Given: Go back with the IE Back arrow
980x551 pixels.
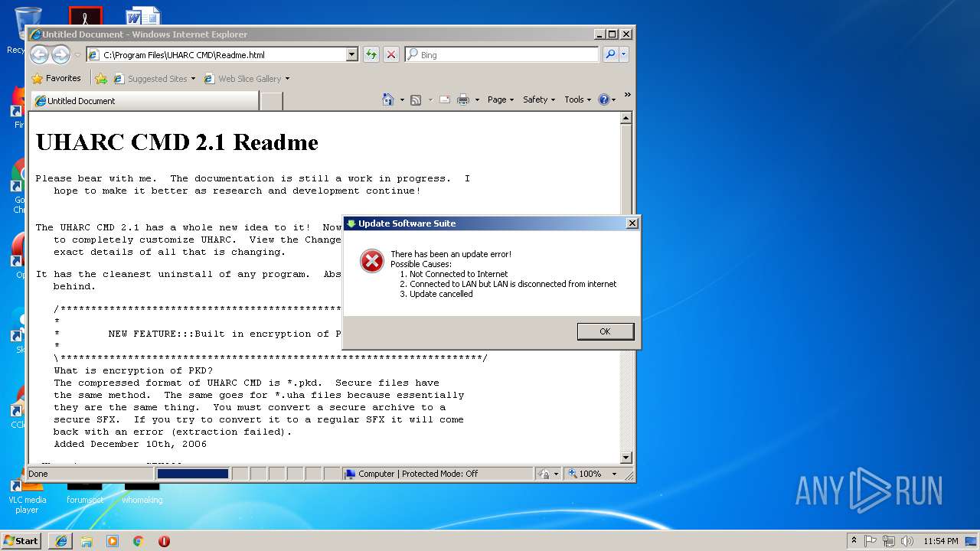Looking at the screenshot, I should click(40, 54).
